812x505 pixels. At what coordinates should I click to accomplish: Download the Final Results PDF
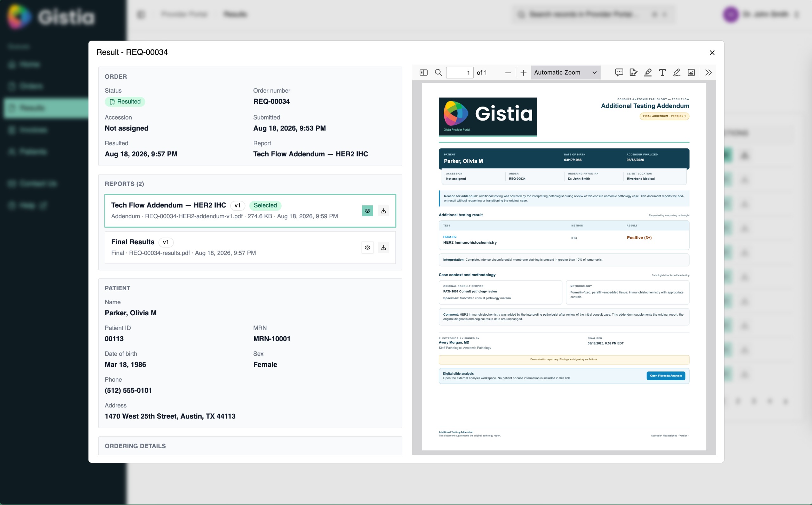coord(383,247)
